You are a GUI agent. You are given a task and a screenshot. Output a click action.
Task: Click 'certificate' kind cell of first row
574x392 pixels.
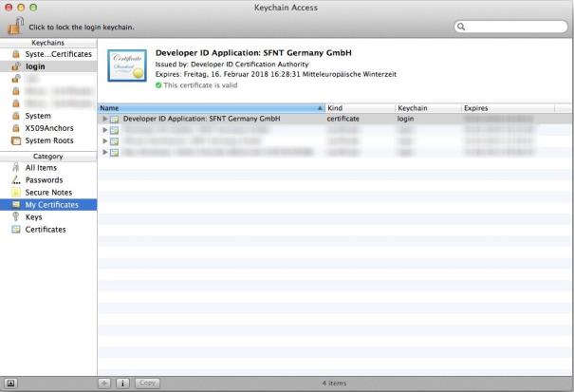(343, 119)
